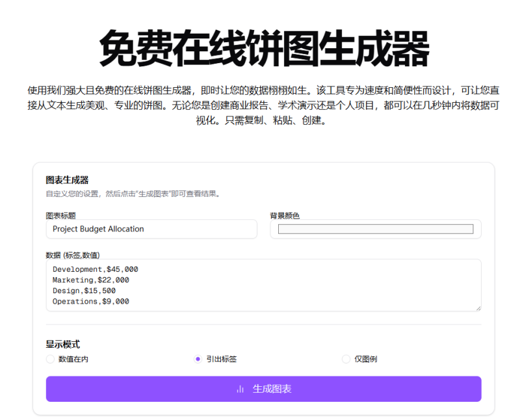Choose the 数值在内 display mode

coord(51,358)
